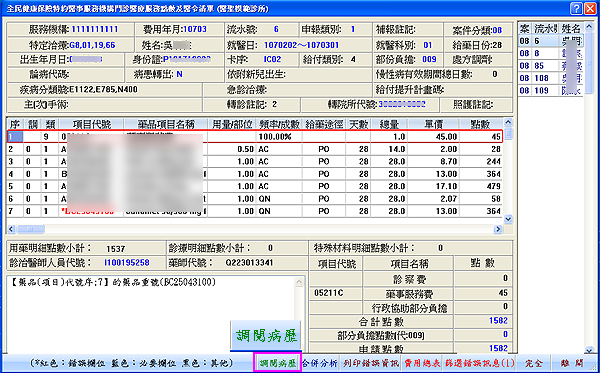Click the 卡序 value IC02
The height and width of the screenshot is (373, 600).
(x=272, y=60)
